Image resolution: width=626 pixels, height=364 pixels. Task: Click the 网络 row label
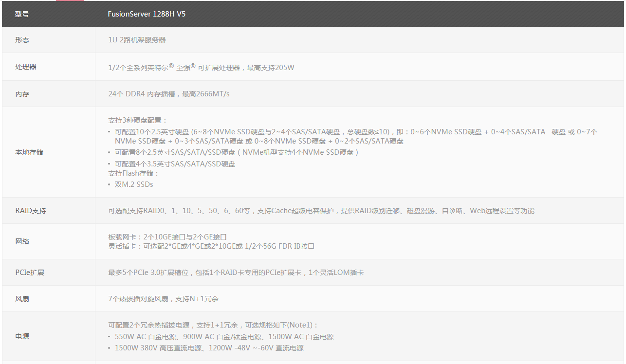[x=22, y=241]
